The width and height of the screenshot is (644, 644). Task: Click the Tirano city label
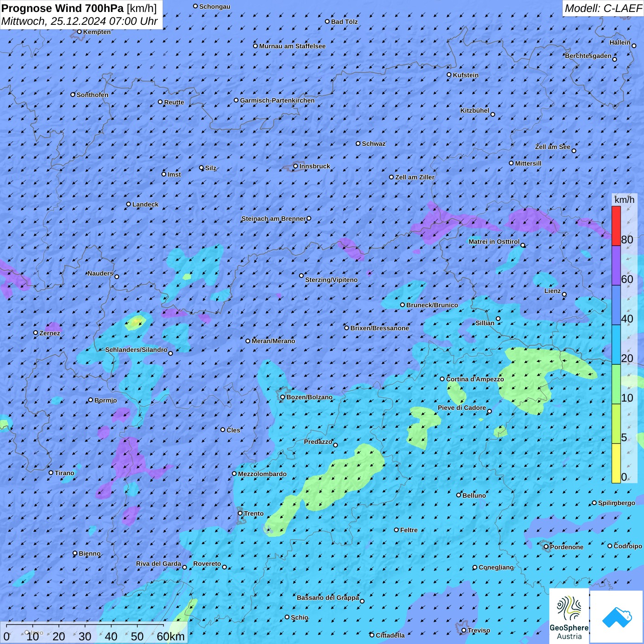[x=64, y=473]
